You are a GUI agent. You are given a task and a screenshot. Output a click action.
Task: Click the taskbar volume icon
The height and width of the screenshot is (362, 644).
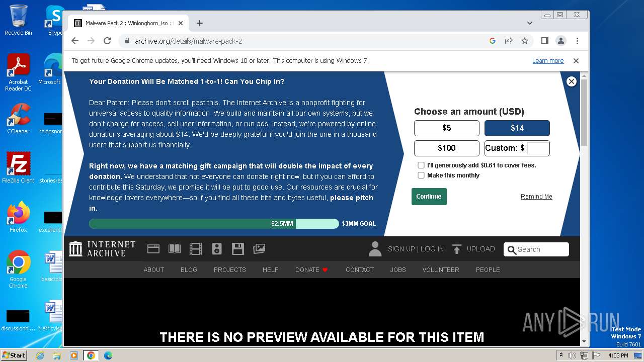click(x=572, y=355)
